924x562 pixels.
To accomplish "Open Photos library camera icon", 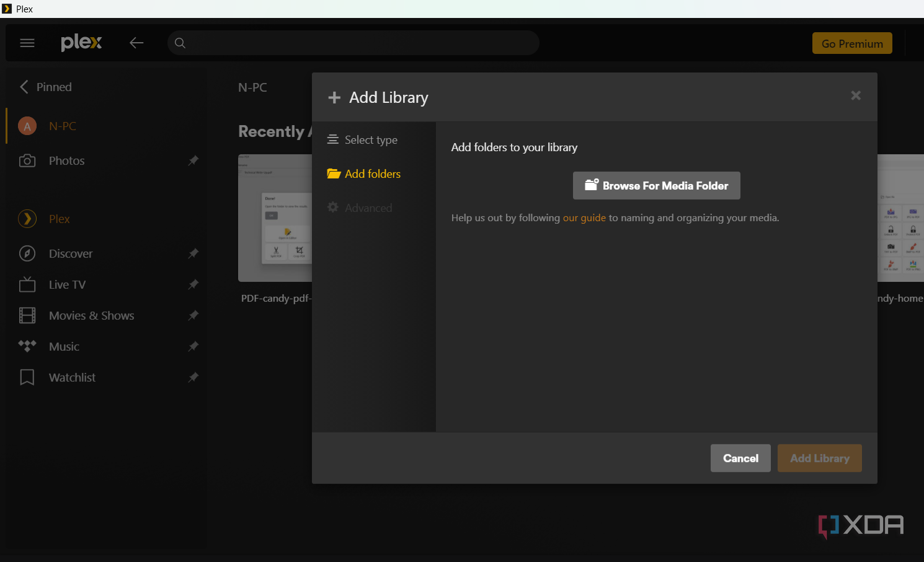I will coord(27,160).
